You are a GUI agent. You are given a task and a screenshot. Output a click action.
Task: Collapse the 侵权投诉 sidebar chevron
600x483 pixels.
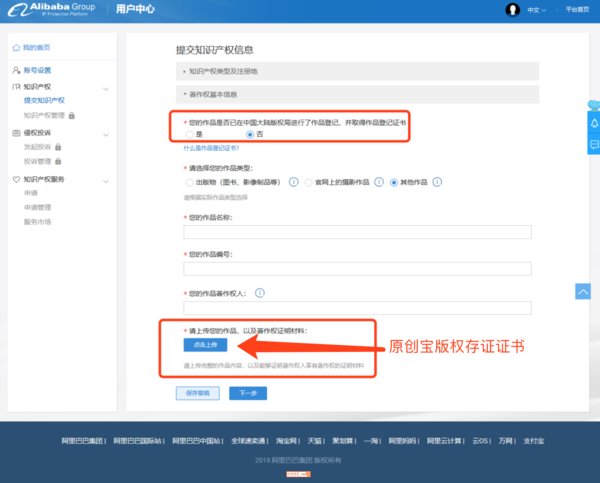(106, 134)
